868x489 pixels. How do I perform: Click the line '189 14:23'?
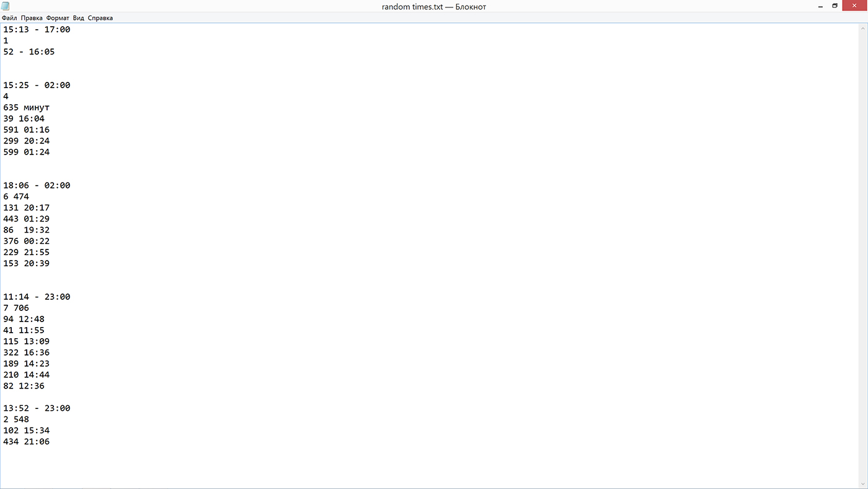(x=26, y=364)
